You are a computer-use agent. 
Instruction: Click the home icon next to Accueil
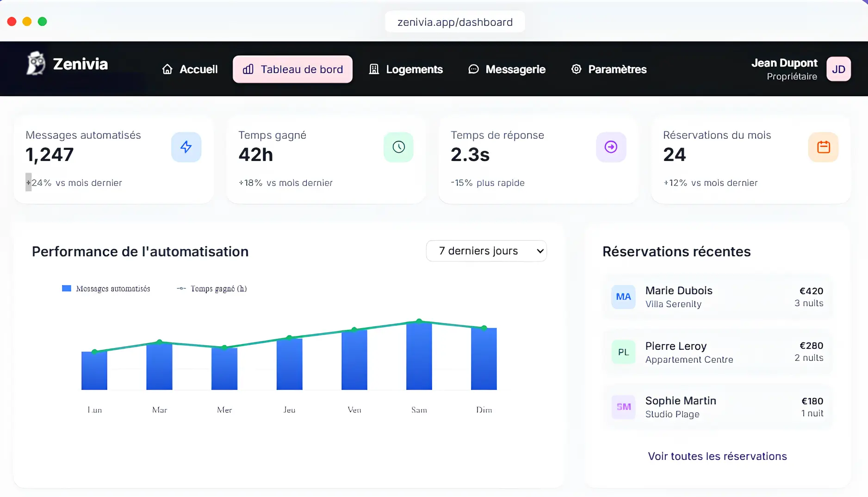pyautogui.click(x=167, y=69)
